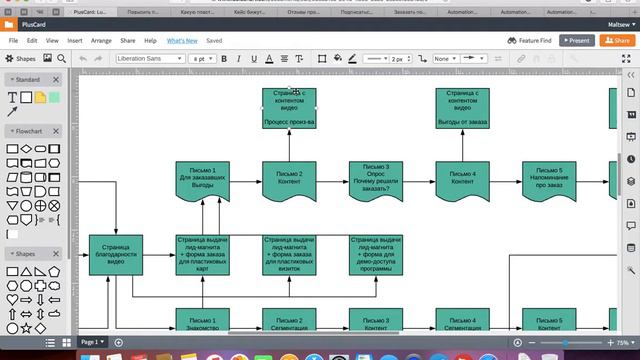Open the shape search magnifier
This screenshot has width=640, height=360.
click(x=62, y=59)
